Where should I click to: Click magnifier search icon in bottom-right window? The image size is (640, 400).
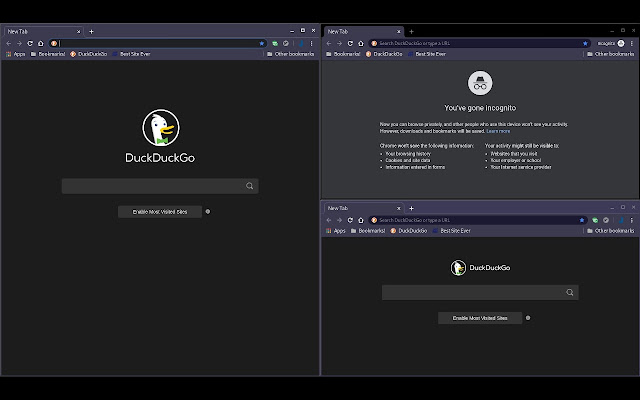pos(570,292)
